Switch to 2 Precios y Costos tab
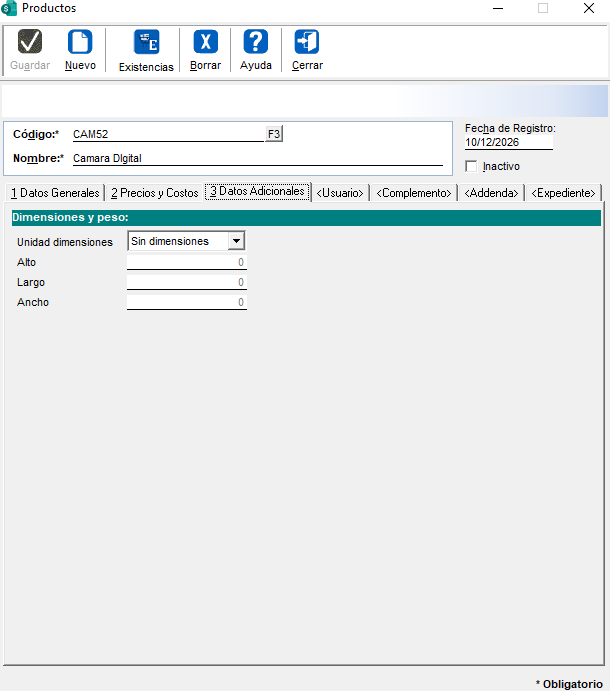This screenshot has width=610, height=691. (x=155, y=193)
